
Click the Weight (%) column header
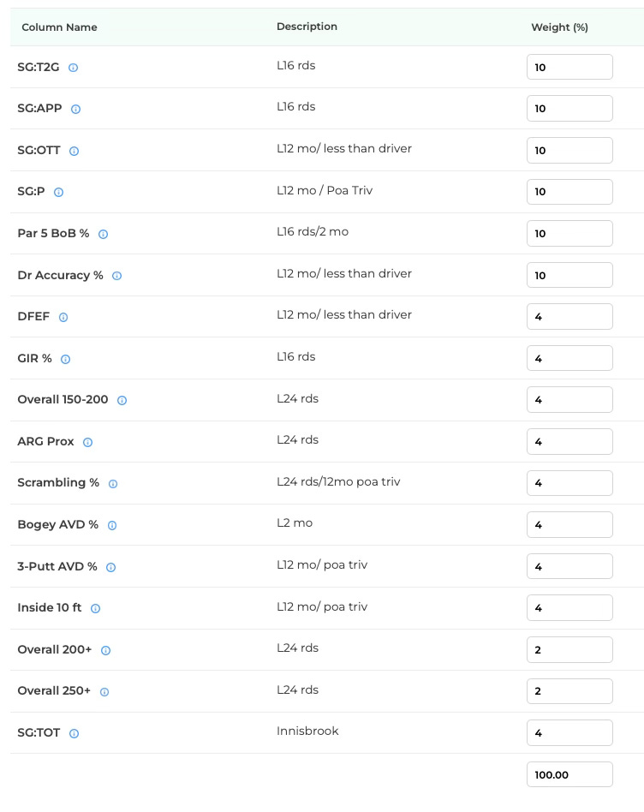tap(559, 27)
